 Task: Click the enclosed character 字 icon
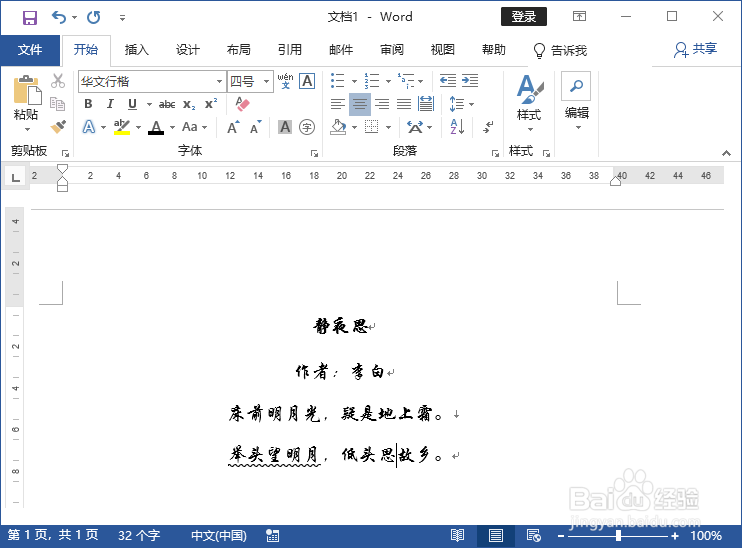coord(307,127)
